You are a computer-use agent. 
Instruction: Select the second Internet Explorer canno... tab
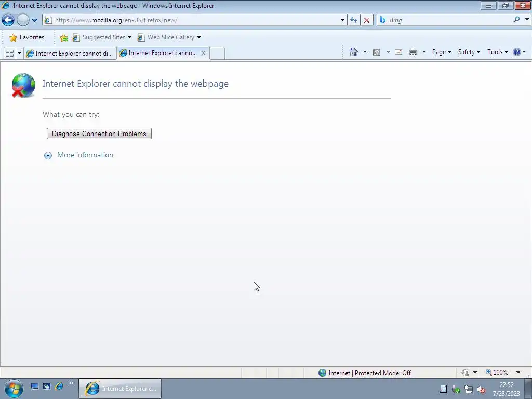point(159,53)
